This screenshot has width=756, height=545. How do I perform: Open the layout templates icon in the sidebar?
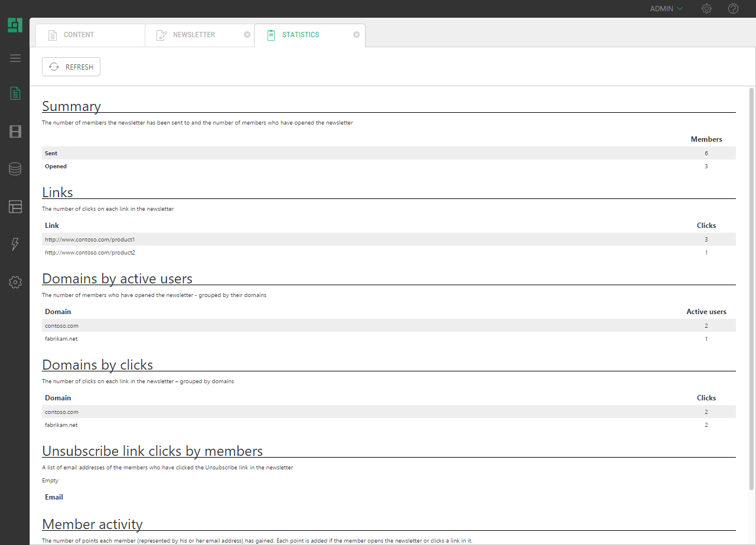coord(15,207)
